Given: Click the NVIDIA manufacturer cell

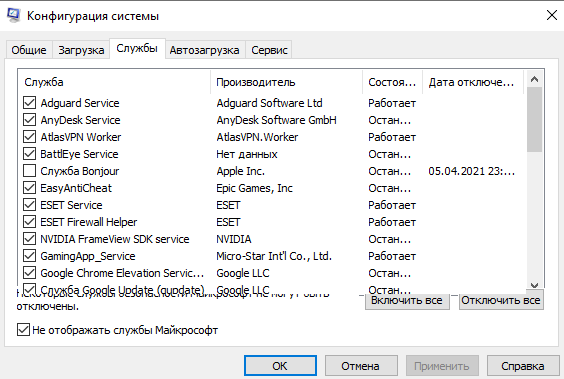Looking at the screenshot, I should point(234,239).
